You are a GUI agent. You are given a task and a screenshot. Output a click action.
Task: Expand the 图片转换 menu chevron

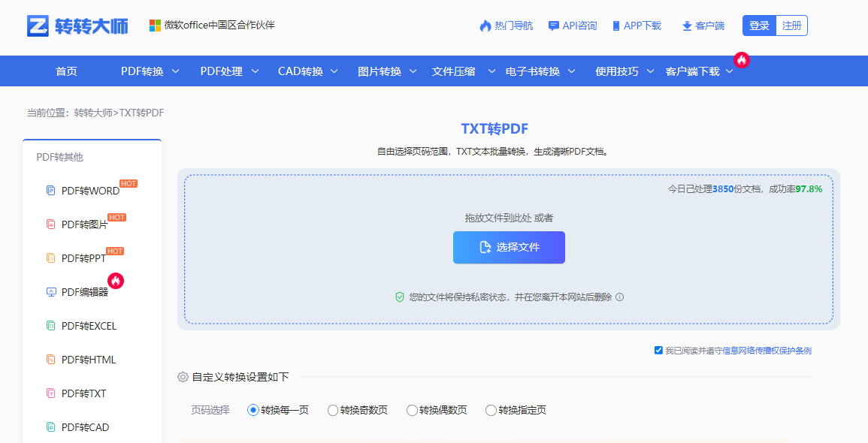tap(413, 71)
